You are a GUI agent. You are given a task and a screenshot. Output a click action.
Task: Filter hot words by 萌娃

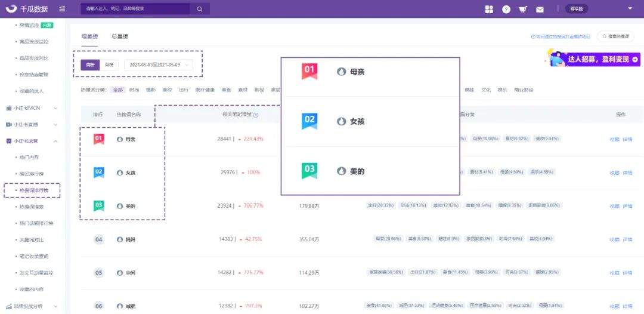(469, 90)
